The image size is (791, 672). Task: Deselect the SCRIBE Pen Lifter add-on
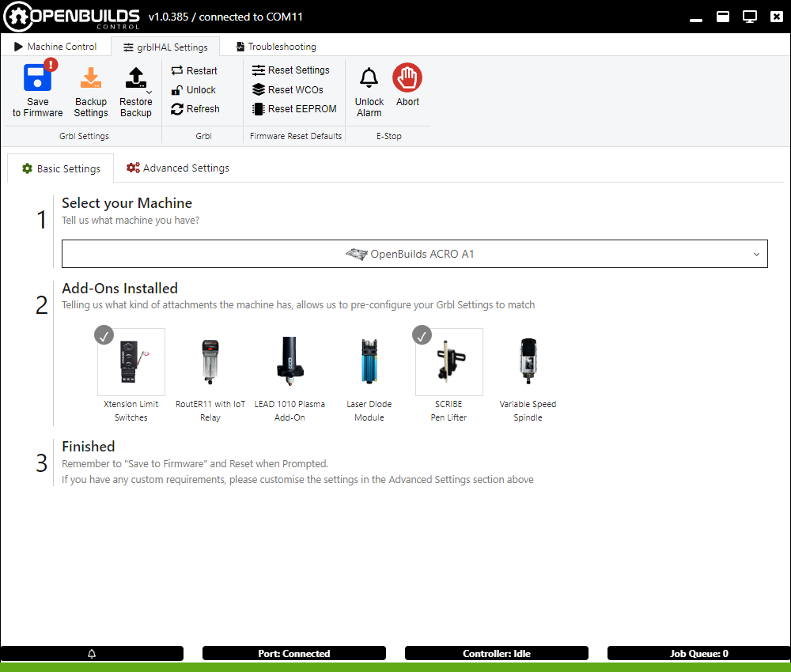pyautogui.click(x=448, y=362)
